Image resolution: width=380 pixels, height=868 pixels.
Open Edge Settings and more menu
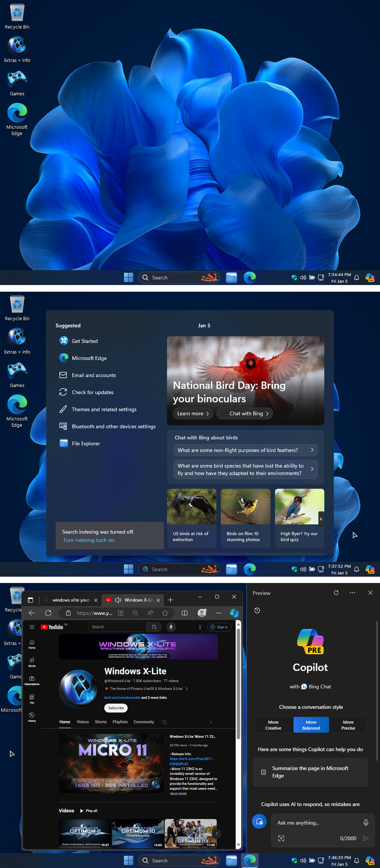pos(218,613)
